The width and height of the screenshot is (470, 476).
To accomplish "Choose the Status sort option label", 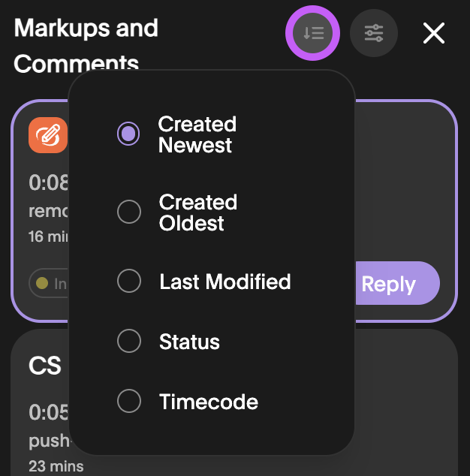I will pos(189,342).
